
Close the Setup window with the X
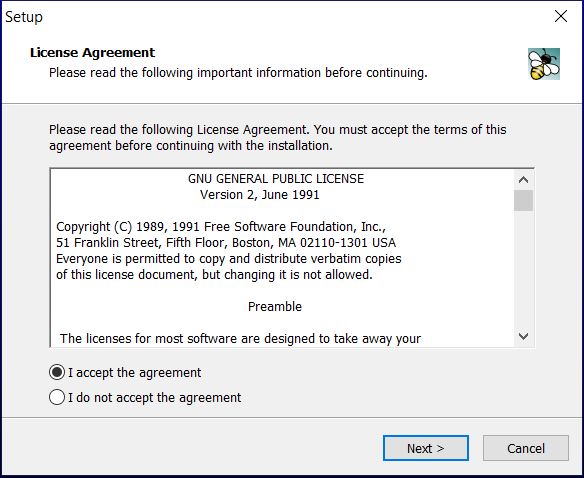point(561,16)
